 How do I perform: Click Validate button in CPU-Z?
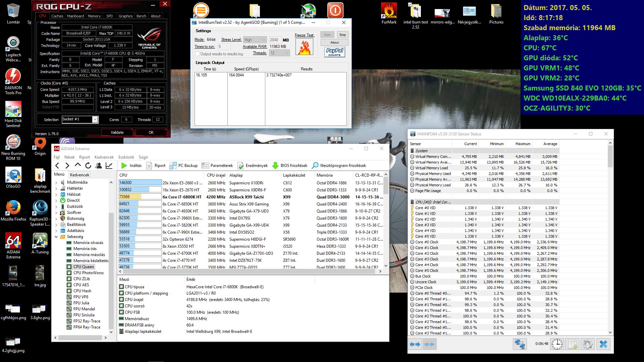coord(117,132)
